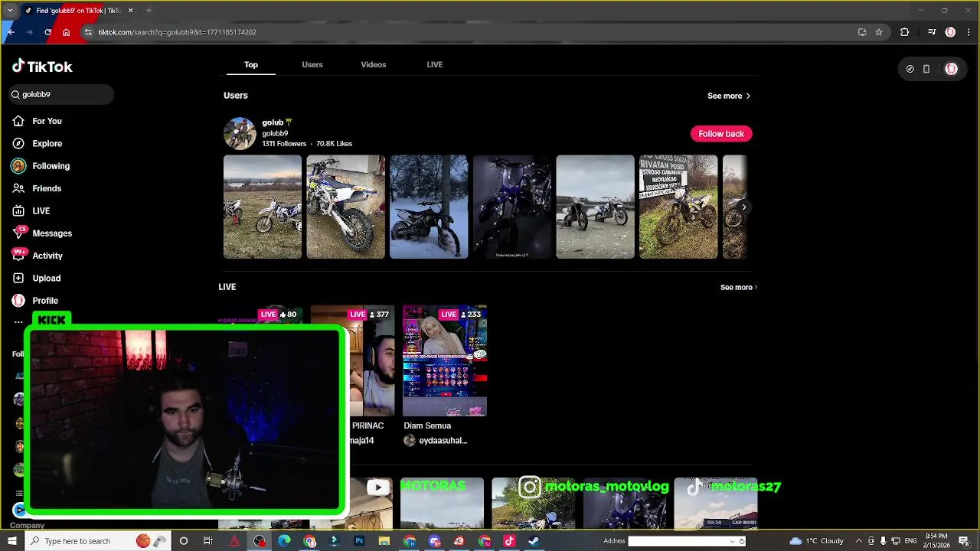Reload the page in browser
Image resolution: width=980 pixels, height=551 pixels.
click(47, 32)
